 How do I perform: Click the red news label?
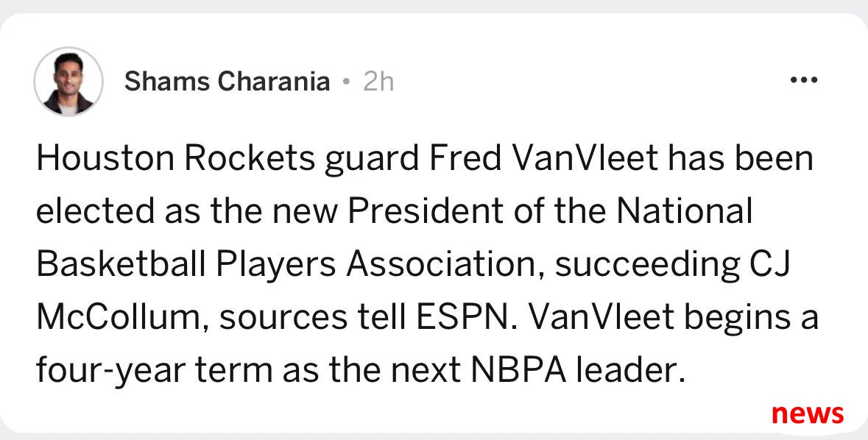pyautogui.click(x=808, y=414)
